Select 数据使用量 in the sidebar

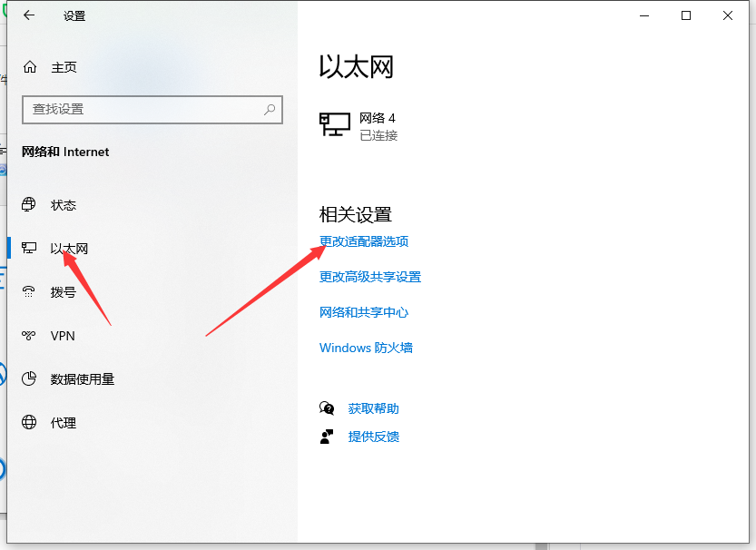click(82, 379)
